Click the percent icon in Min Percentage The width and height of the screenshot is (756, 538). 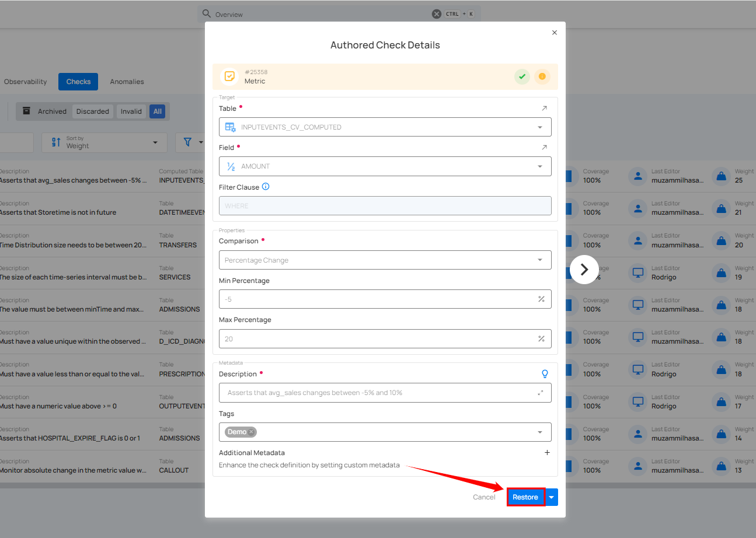541,299
